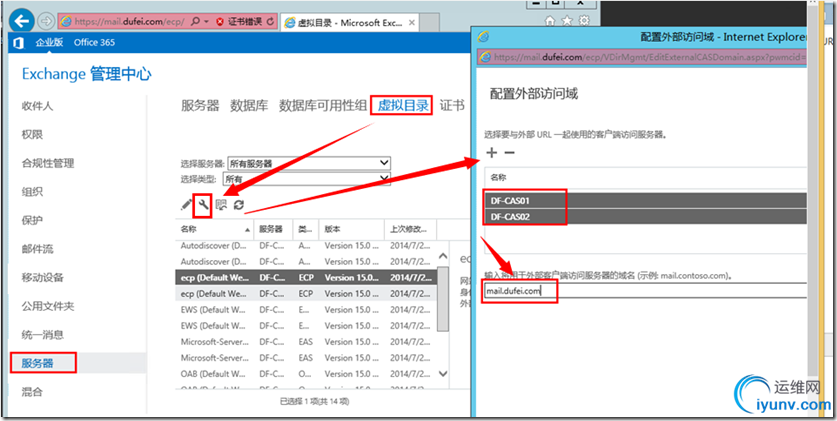Close the 虚拟目录 browser tab
The width and height of the screenshot is (837, 421).
[x=412, y=23]
